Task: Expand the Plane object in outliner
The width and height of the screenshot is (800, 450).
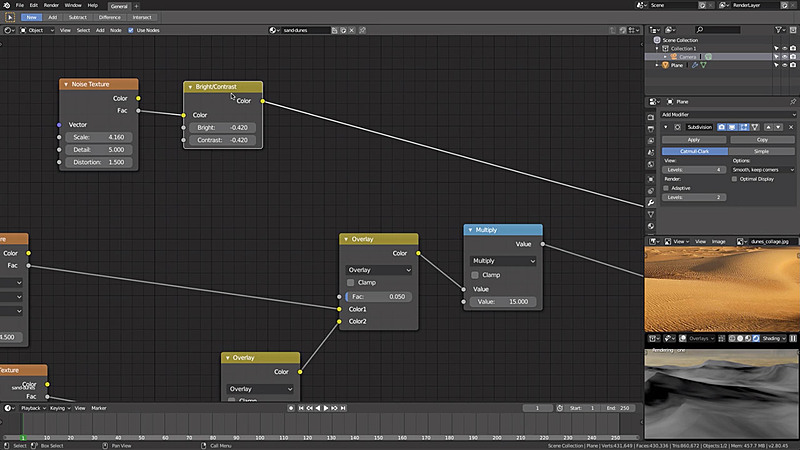Action: pos(657,65)
